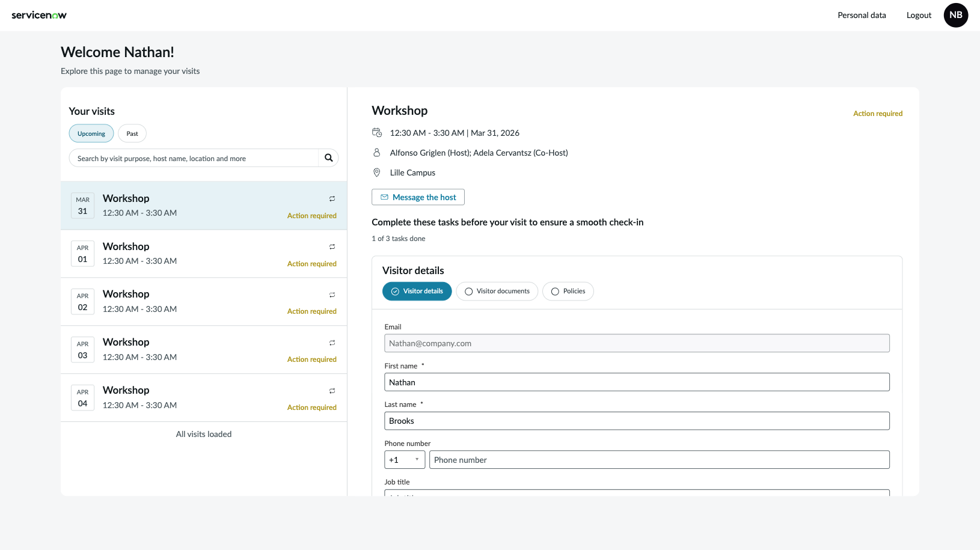The image size is (980, 550).
Task: Open the Apr 02 Workshop visit
Action: coord(204,302)
